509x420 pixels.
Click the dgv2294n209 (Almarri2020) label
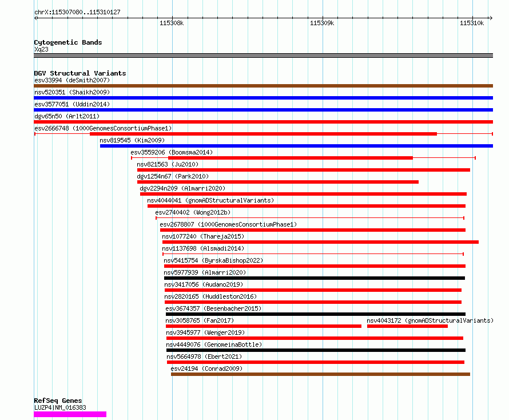(182, 188)
